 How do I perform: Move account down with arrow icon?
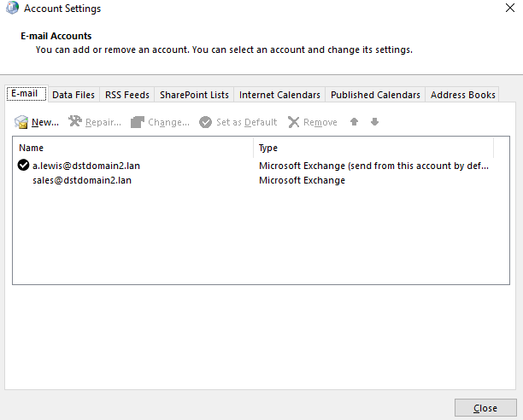374,121
